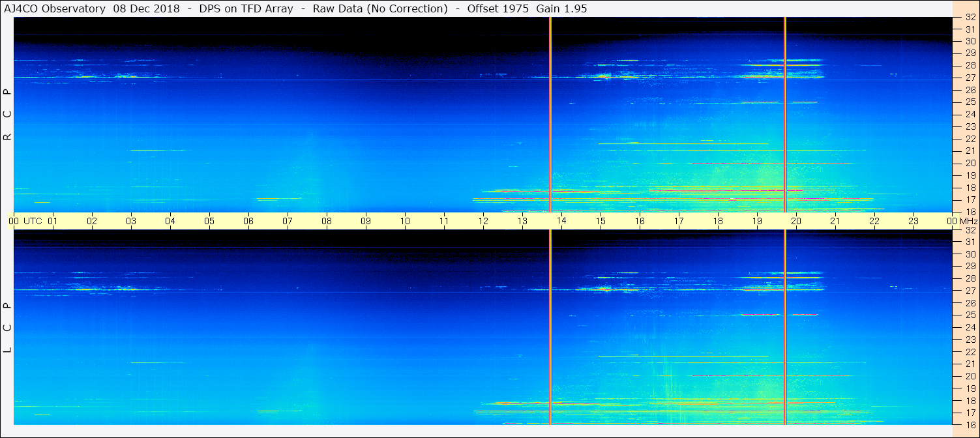
Task: Click the vertical 'R C P' panel label
Action: (x=8, y=115)
